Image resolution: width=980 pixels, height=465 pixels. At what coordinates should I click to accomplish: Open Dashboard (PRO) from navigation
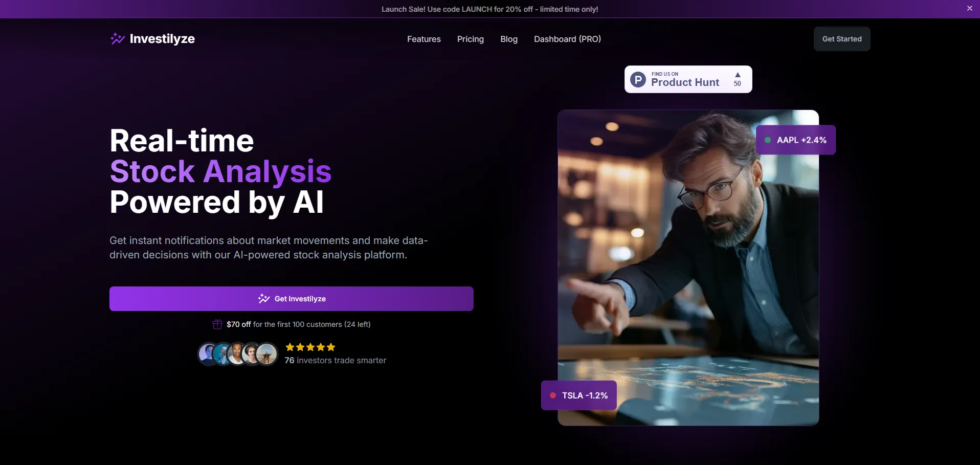click(568, 39)
